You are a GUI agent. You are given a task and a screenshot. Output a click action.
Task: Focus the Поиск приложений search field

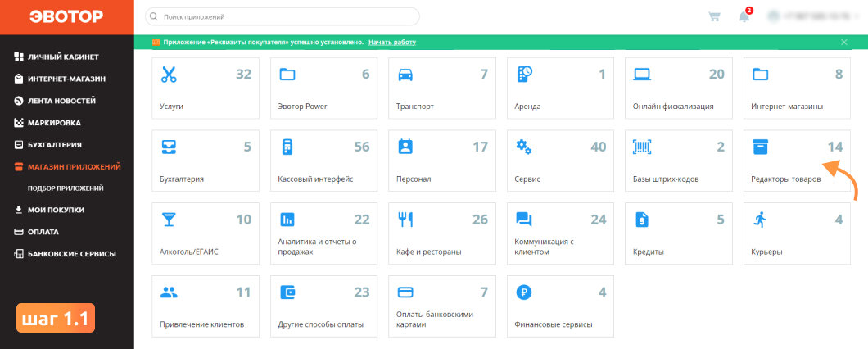(x=283, y=16)
